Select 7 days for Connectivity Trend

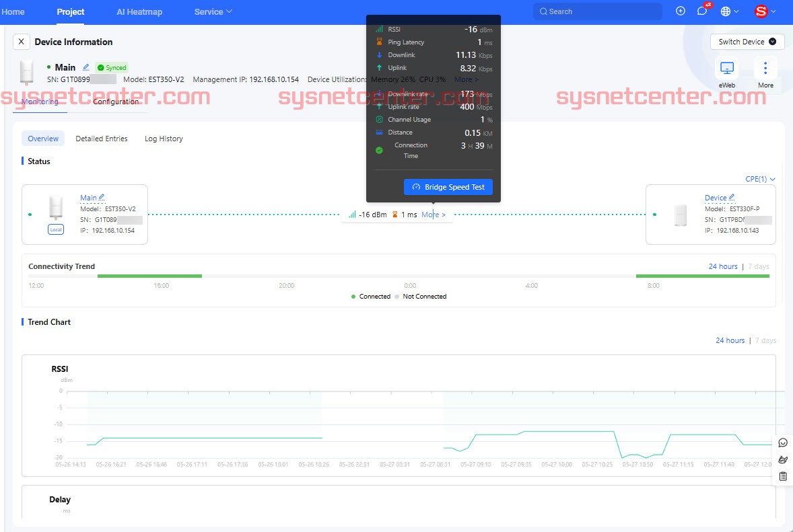click(x=758, y=266)
